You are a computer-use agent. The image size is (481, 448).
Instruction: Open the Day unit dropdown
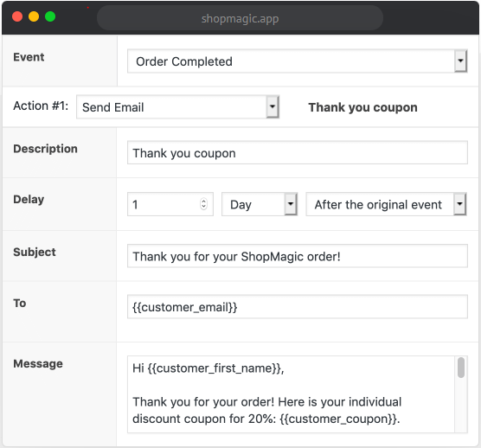click(x=260, y=204)
